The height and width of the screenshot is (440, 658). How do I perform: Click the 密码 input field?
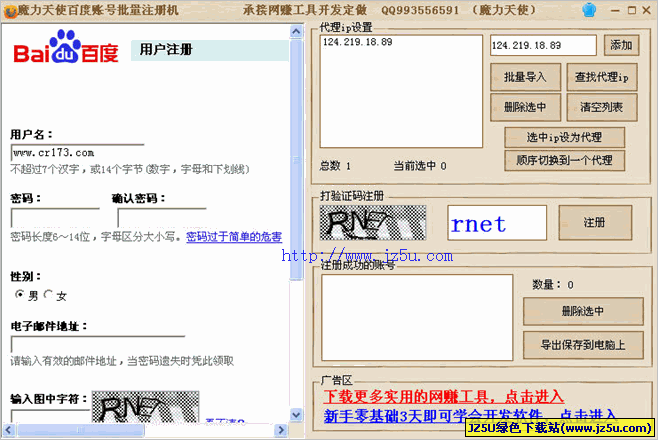click(55, 217)
